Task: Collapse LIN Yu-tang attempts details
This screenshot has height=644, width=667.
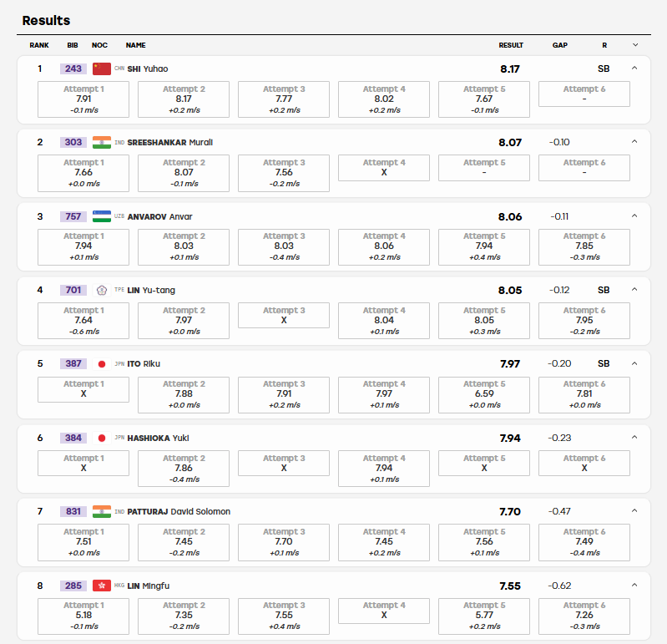Action: pos(634,290)
